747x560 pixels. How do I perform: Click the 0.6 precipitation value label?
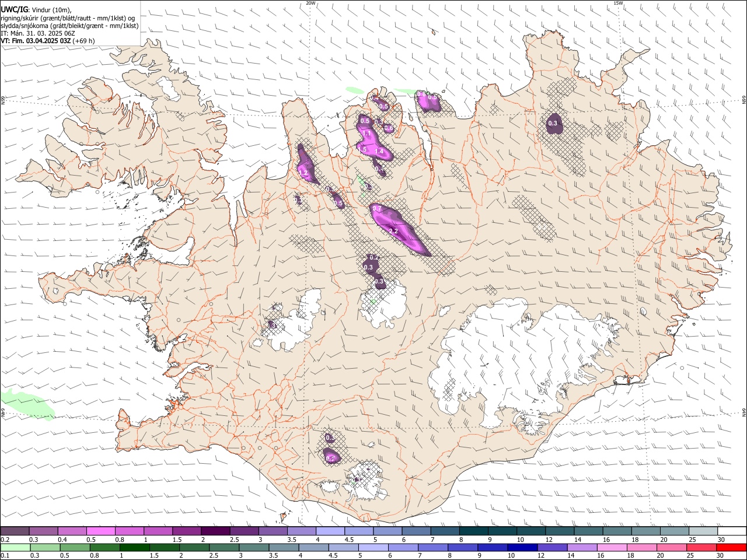tap(389, 128)
